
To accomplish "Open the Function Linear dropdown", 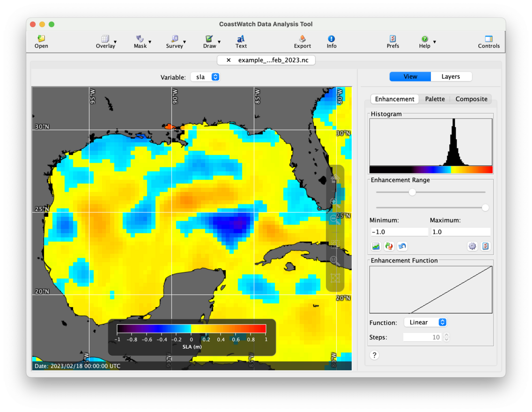I will click(425, 323).
